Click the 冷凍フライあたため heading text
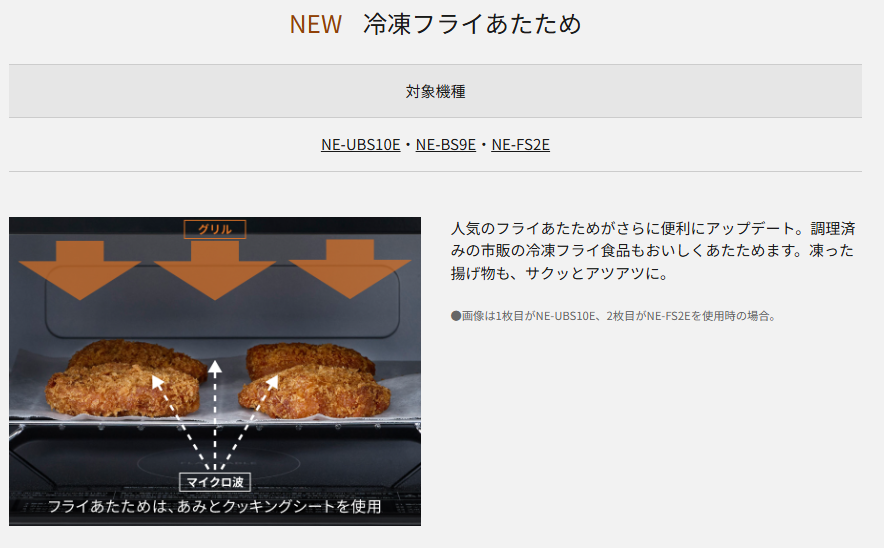This screenshot has width=884, height=548. 472,24
